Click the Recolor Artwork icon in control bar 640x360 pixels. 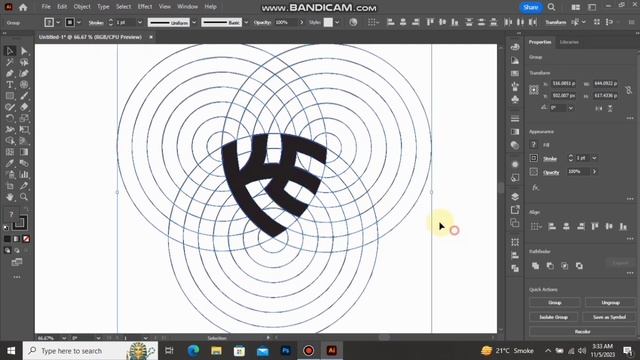353,22
